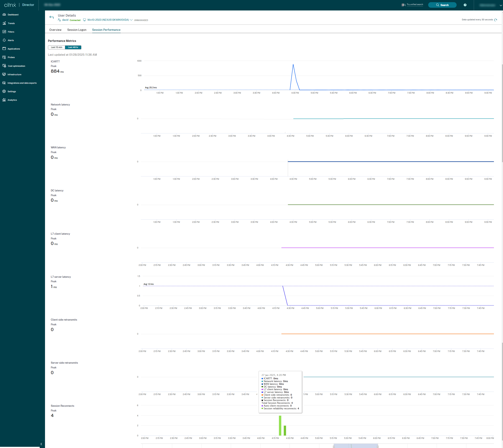Open Integrations and data exports
503x448 pixels.
coord(22,83)
